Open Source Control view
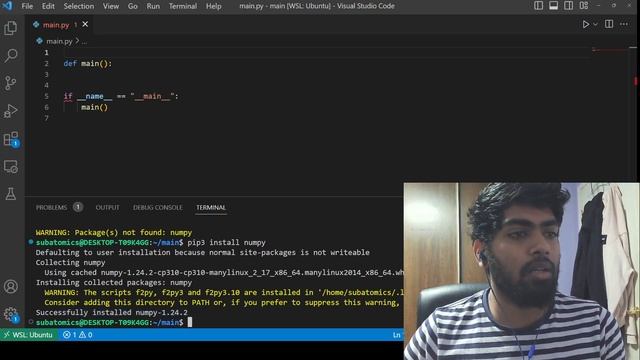Viewport: 640px width, 360px height. click(11, 83)
